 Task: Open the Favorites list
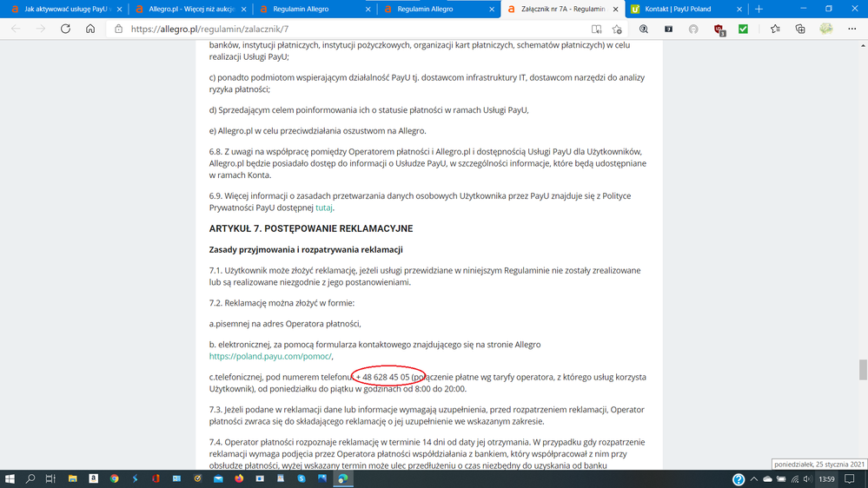775,29
